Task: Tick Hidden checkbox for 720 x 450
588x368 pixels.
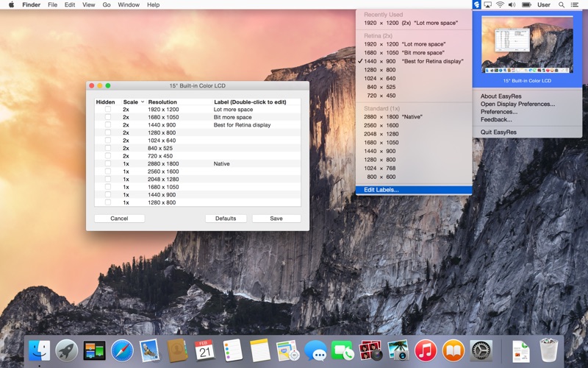Action: [x=108, y=155]
